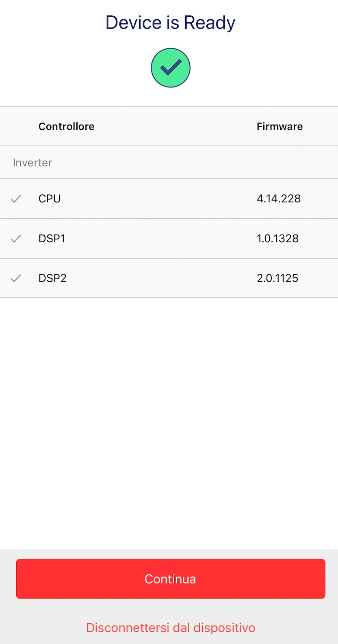Screen dimensions: 338x644
Task: Click the Controllore column header
Action: pyautogui.click(x=66, y=126)
